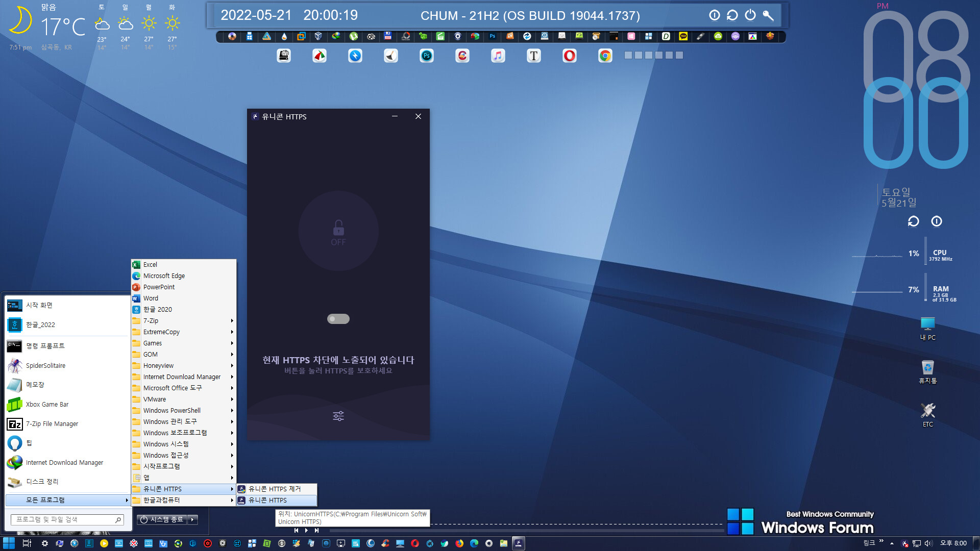
Task: Click the power icon in header bar
Action: pyautogui.click(x=750, y=15)
